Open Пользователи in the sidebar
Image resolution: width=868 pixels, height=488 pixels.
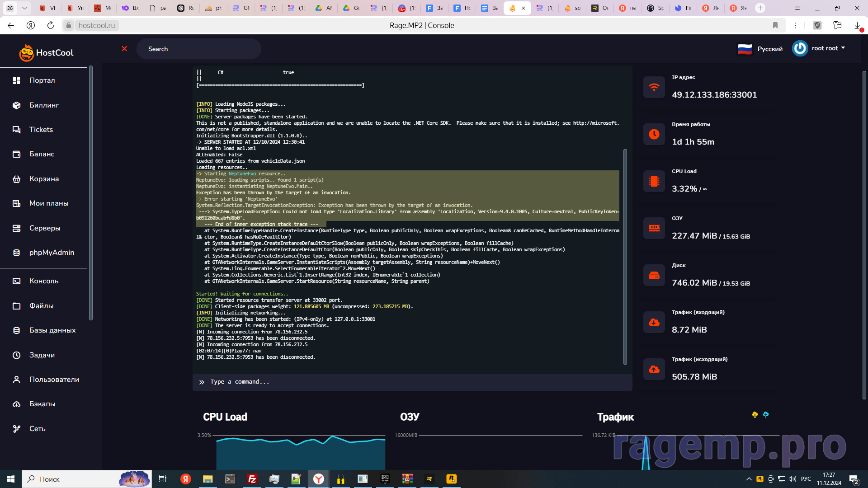[x=54, y=380]
